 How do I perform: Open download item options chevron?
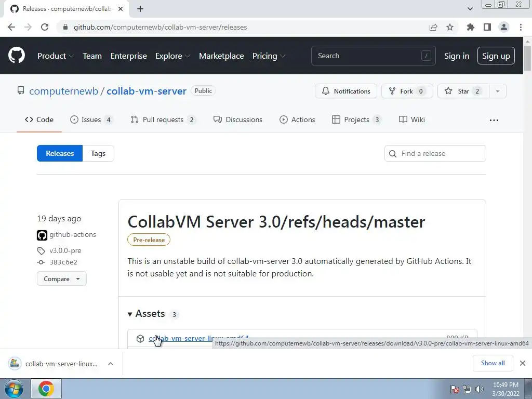(111, 364)
